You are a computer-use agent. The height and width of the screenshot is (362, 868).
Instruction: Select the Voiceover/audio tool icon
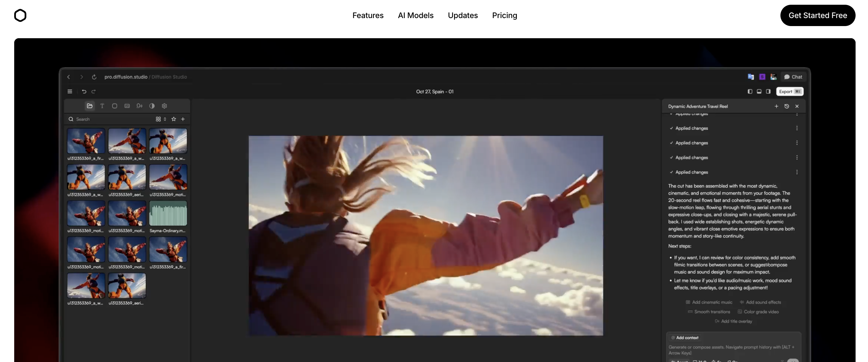coord(140,106)
